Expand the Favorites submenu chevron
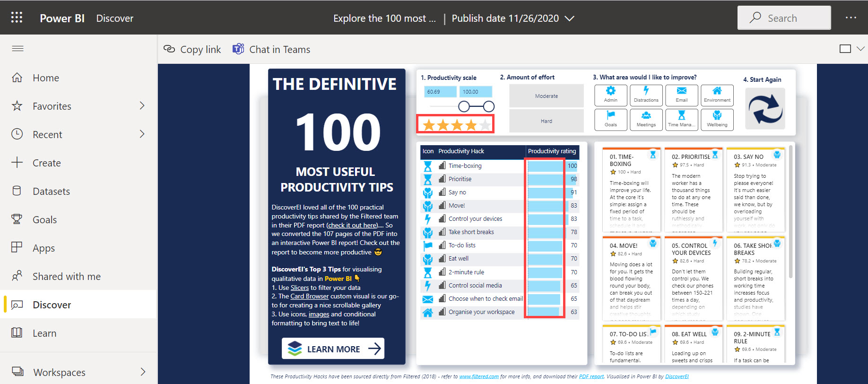Screen dimensions: 868x384 [142, 106]
